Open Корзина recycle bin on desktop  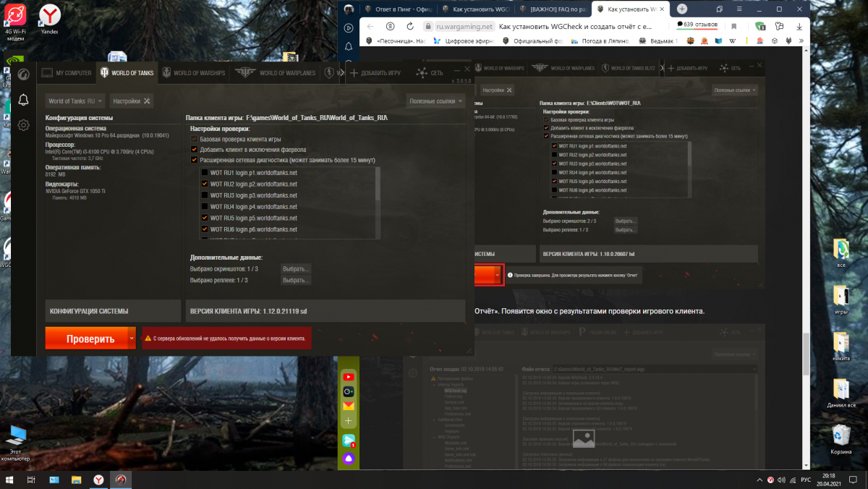coord(841,438)
